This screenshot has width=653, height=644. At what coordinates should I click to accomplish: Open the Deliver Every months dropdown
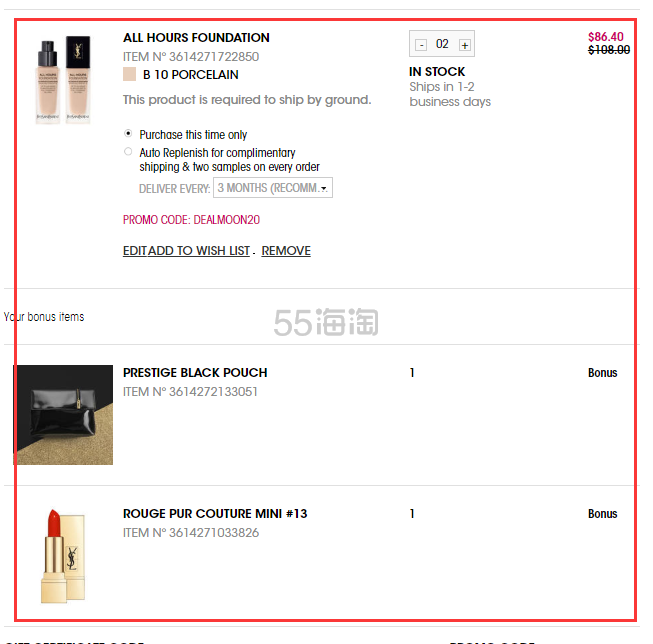(273, 187)
